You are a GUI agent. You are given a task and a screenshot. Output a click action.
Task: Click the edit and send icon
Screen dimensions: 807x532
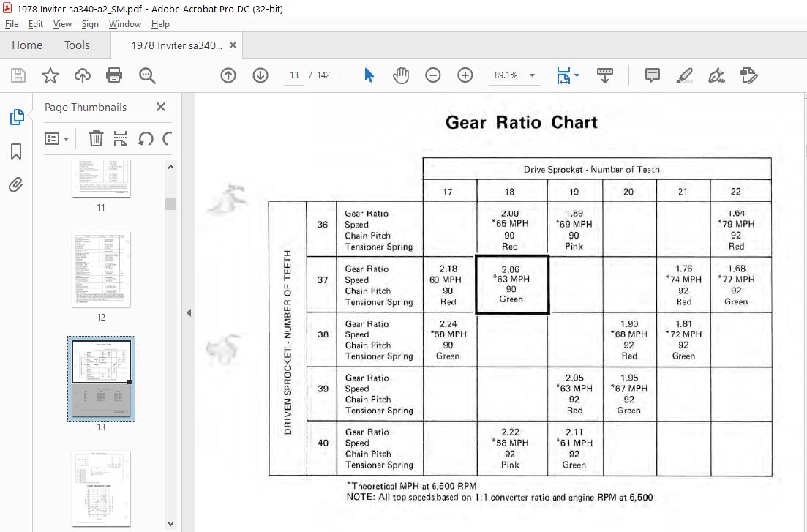(x=749, y=75)
